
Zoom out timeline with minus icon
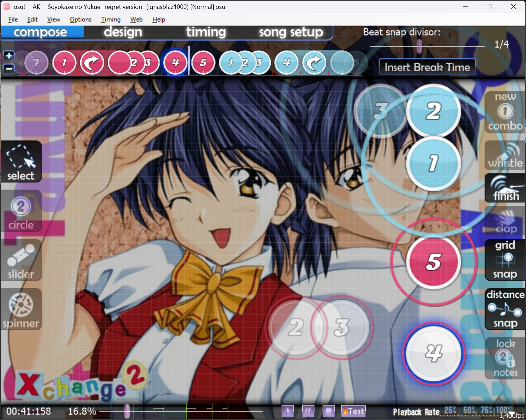tap(9, 68)
